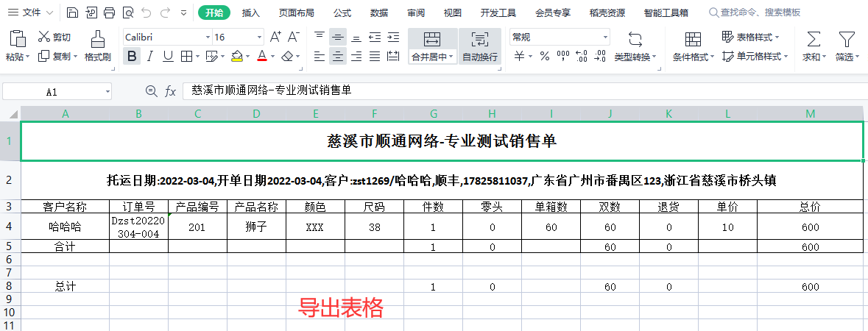
Task: Click the increase font size icon
Action: point(276,37)
